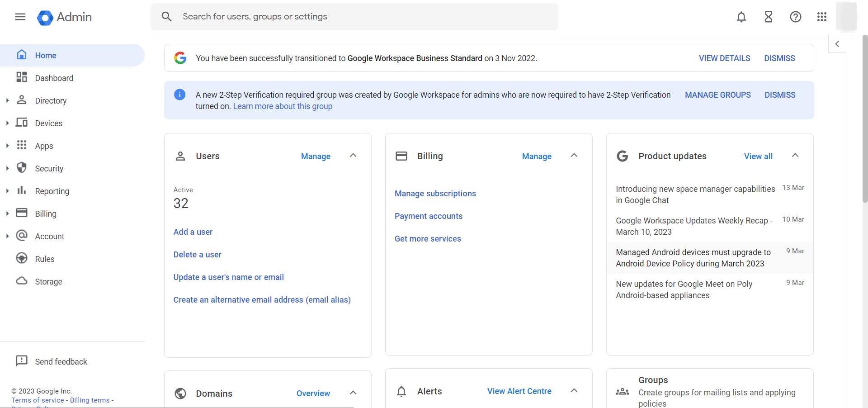Click the Dashboard icon in sidebar
868x408 pixels.
(x=22, y=77)
